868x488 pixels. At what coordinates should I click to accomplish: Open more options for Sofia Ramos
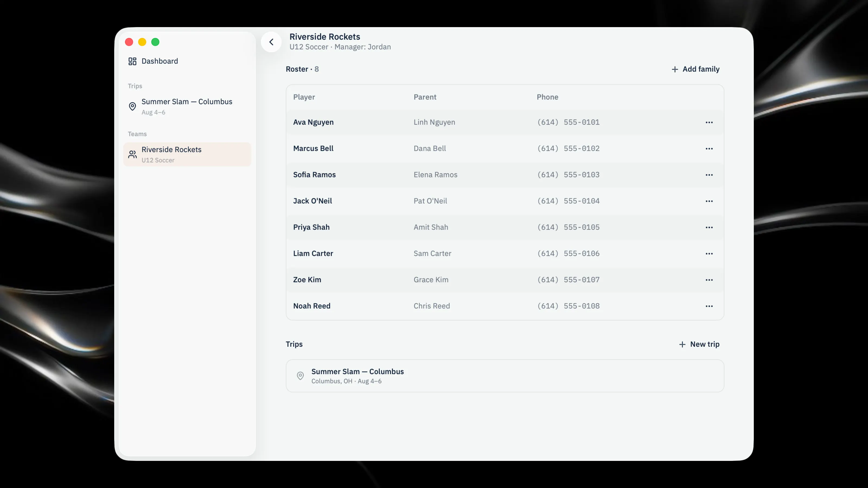[709, 175]
